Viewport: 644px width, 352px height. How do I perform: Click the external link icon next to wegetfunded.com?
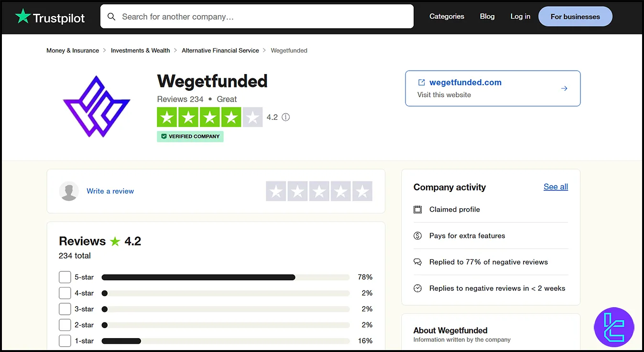421,82
